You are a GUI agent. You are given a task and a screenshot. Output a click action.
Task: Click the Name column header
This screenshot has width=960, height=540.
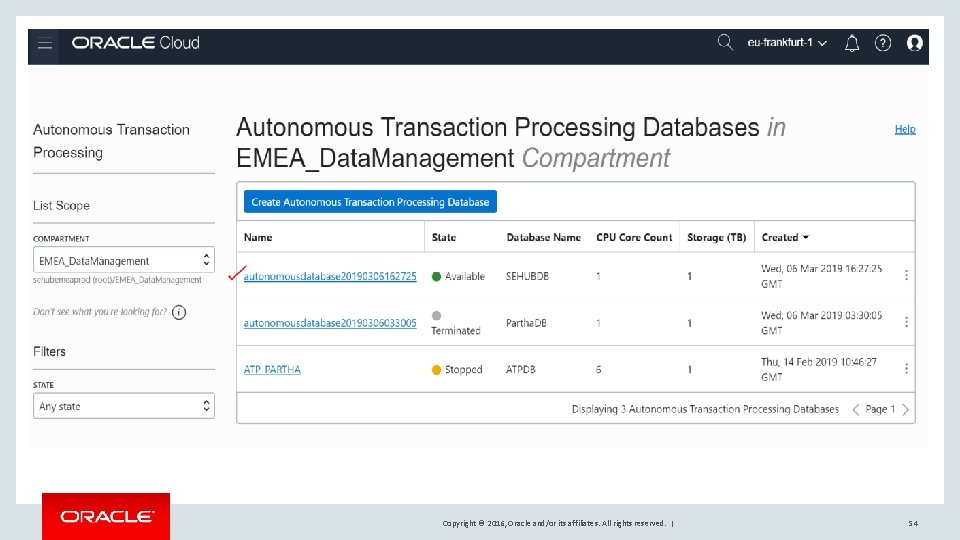click(x=258, y=238)
